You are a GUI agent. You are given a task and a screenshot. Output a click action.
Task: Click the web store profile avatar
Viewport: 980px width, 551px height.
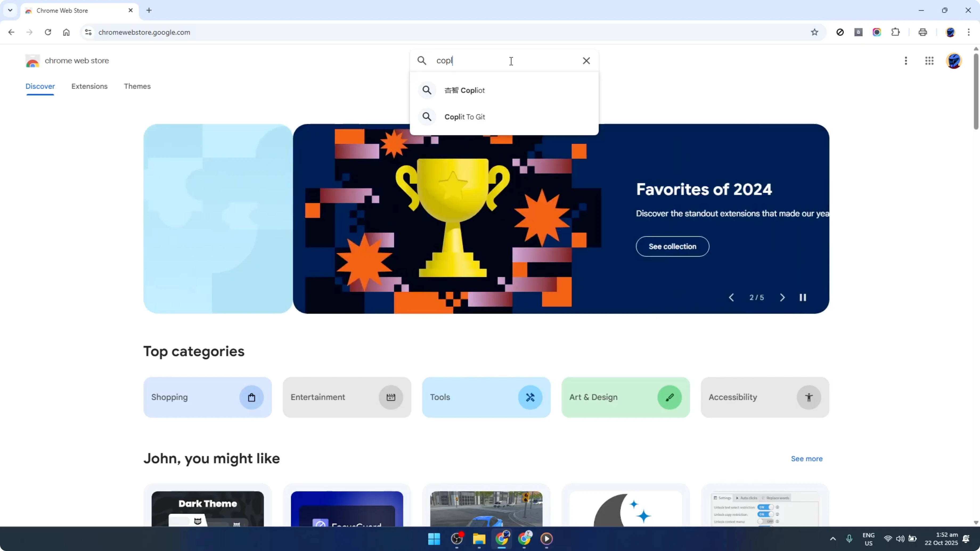tap(954, 61)
